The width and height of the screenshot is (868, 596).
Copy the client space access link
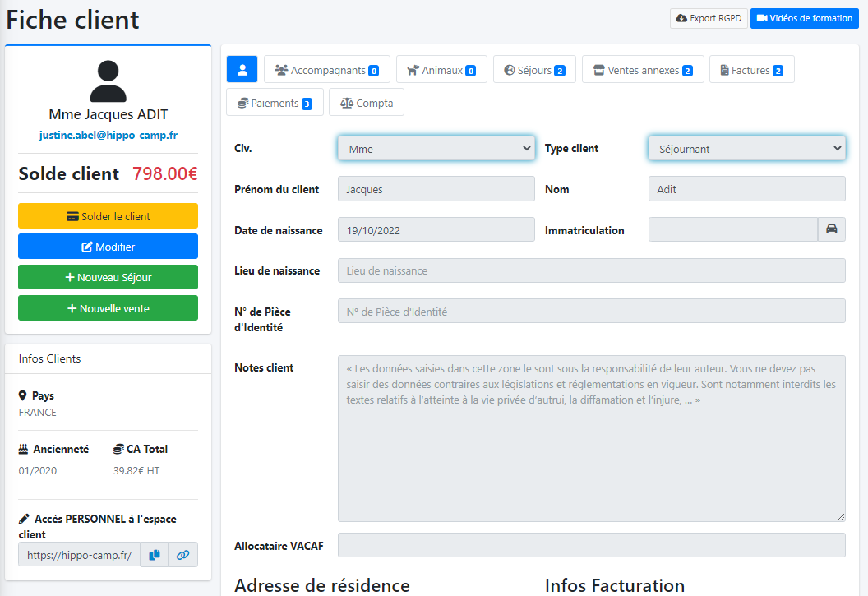coord(155,555)
